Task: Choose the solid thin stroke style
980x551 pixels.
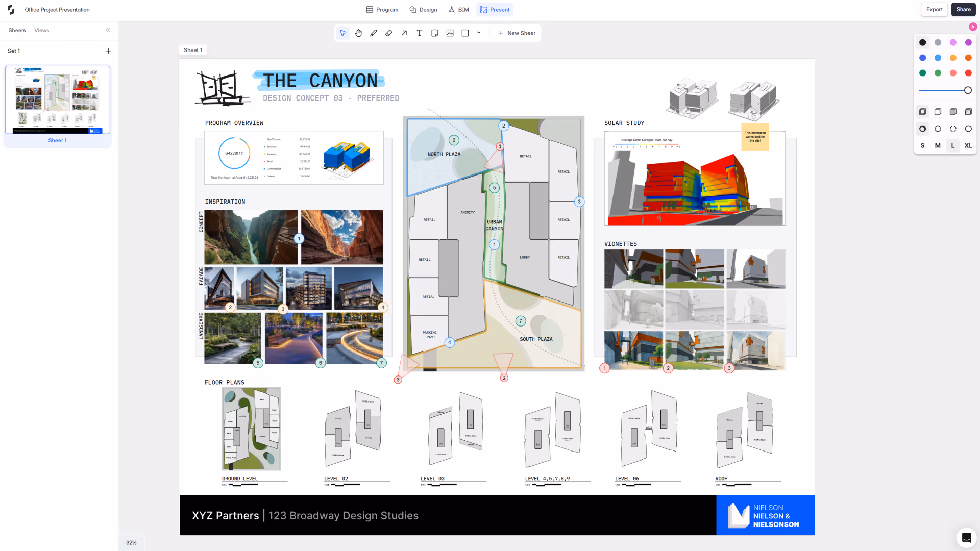Action: point(969,129)
